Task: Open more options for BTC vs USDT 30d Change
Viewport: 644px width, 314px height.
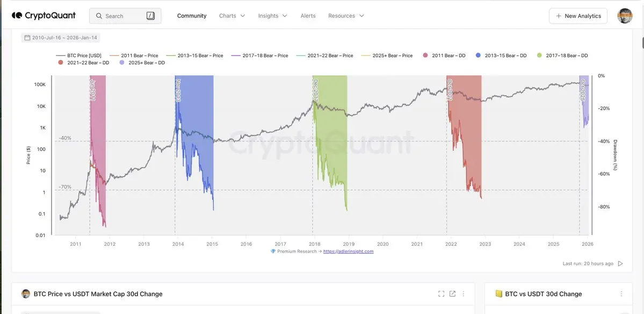Action: tap(621, 294)
